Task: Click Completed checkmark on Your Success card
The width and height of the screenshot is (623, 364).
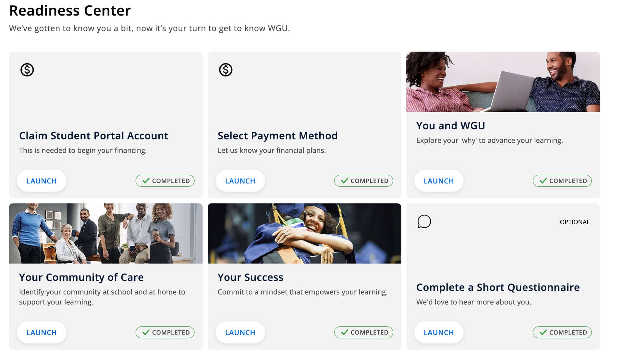Action: tap(345, 332)
